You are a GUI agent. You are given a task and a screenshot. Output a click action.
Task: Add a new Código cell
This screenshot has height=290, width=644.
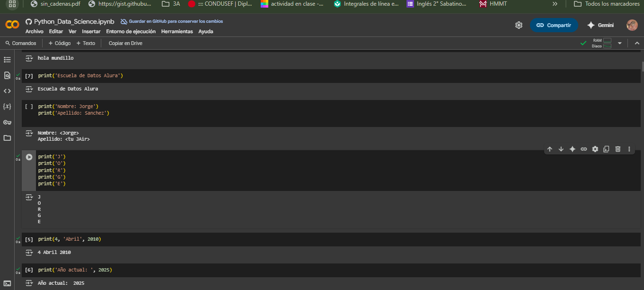(60, 43)
